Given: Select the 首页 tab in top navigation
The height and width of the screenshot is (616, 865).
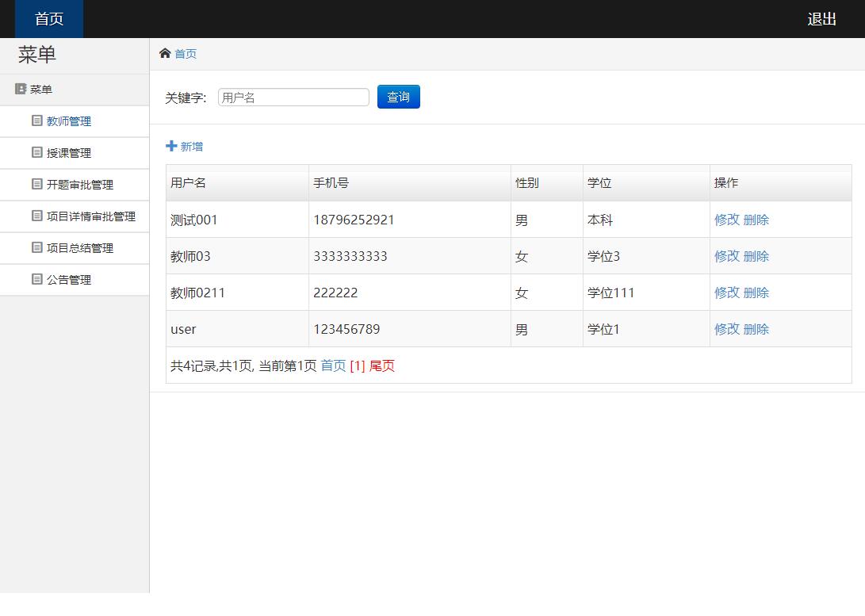Looking at the screenshot, I should click(x=48, y=18).
